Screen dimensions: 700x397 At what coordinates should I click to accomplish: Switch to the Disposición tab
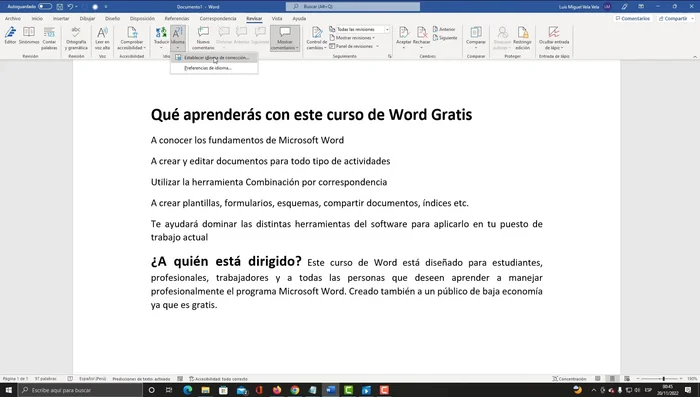pos(142,19)
